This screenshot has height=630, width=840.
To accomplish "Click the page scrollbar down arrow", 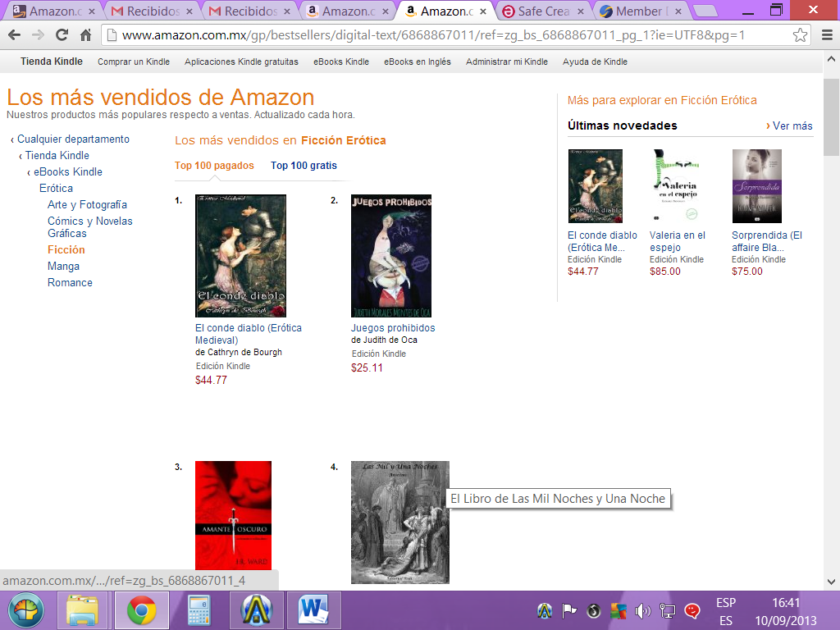I will [831, 582].
